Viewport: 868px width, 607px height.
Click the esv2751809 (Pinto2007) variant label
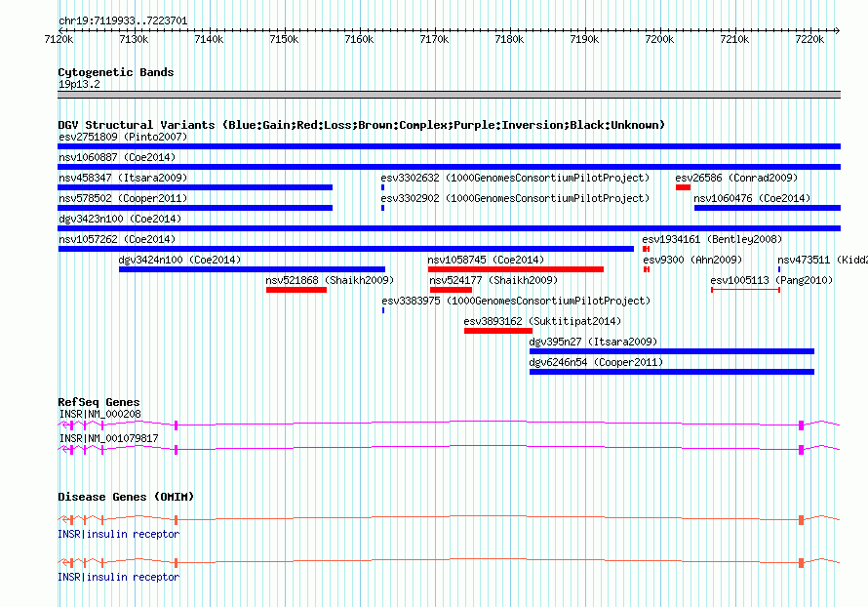pyautogui.click(x=123, y=137)
